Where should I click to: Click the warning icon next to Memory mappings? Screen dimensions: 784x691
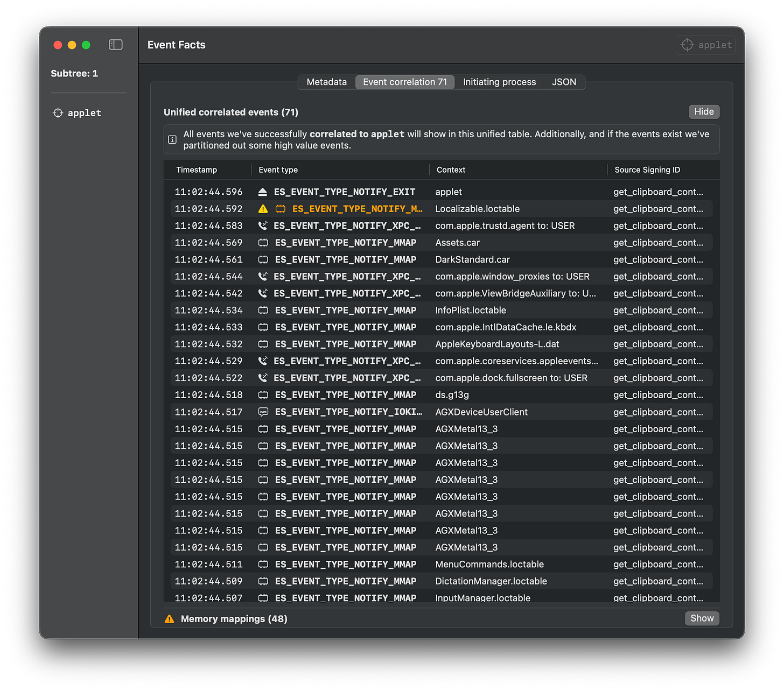click(x=170, y=619)
